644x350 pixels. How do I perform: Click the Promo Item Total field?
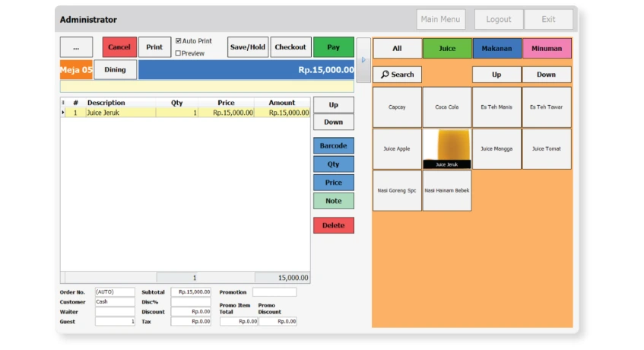[239, 322]
